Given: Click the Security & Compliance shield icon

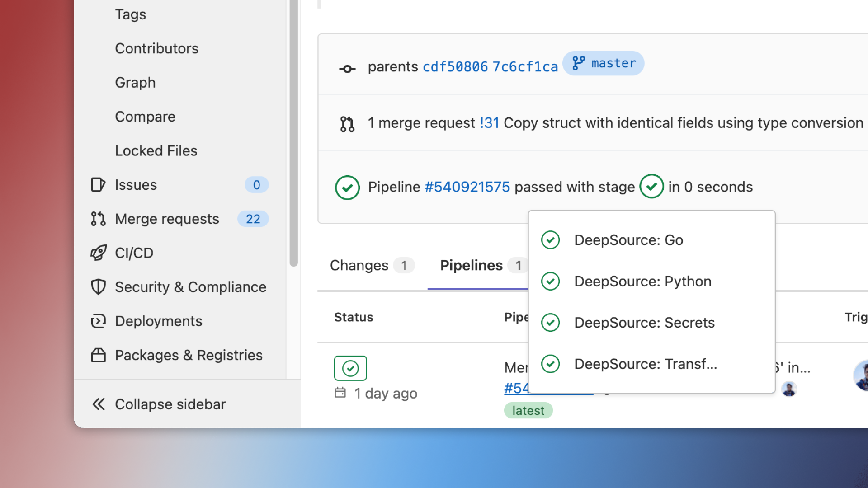Looking at the screenshot, I should pos(97,287).
